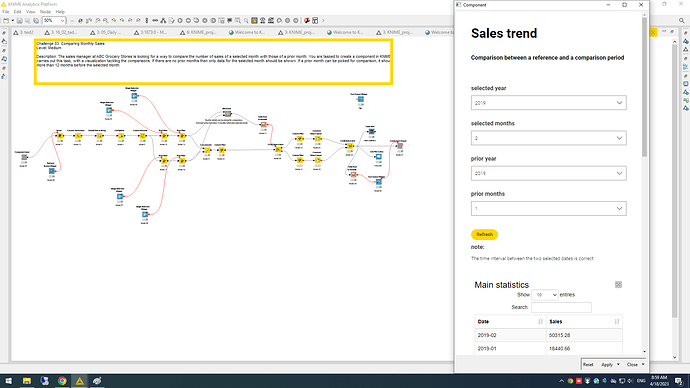690x388 pixels.
Task: Open the Node menu
Action: [x=45, y=12]
